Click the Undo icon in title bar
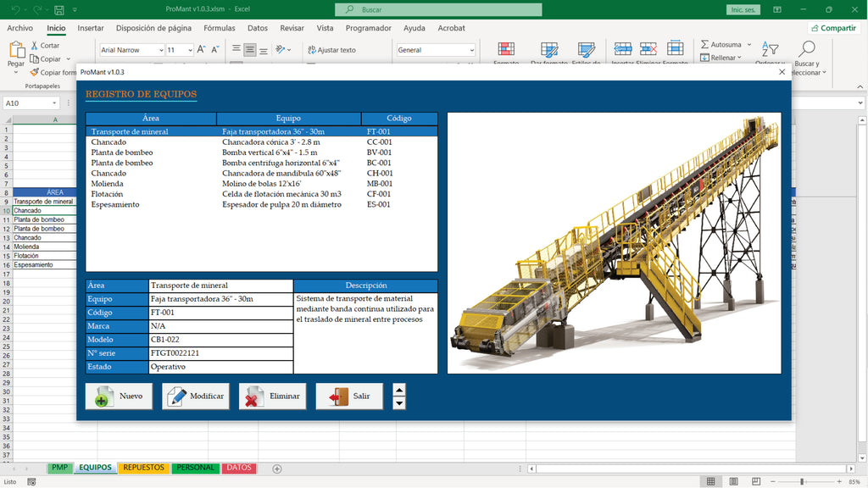This screenshot has height=488, width=868. tap(16, 9)
